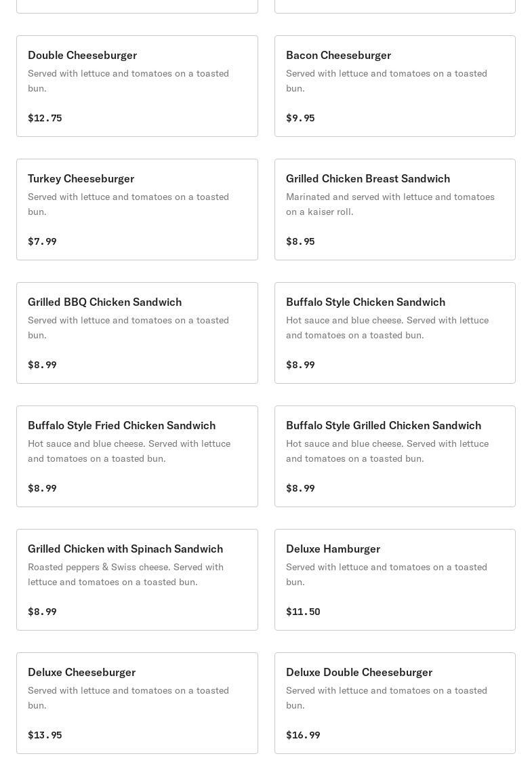This screenshot has height=773, width=532.
Task: Open the Deluxe Double Cheeseburger item
Action: coord(359,672)
